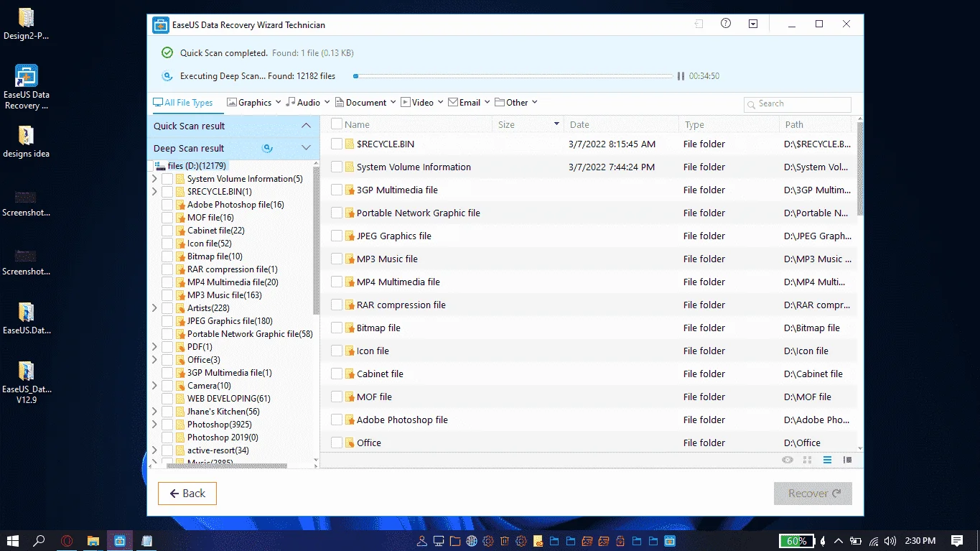Image resolution: width=980 pixels, height=551 pixels.
Task: Click the RAR compression file folder icon
Action: pos(350,305)
